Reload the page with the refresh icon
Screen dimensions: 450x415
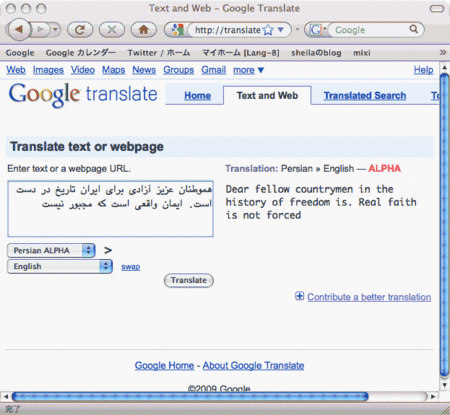click(80, 30)
